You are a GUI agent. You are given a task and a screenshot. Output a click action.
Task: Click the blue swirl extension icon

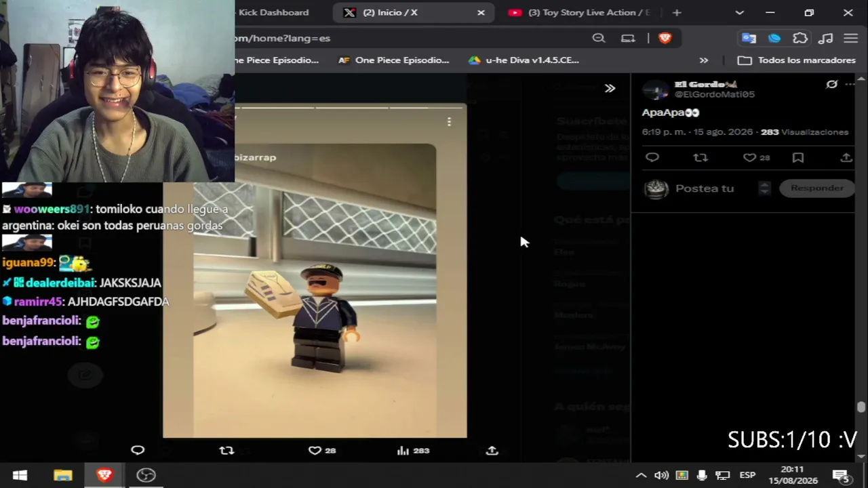(x=774, y=38)
